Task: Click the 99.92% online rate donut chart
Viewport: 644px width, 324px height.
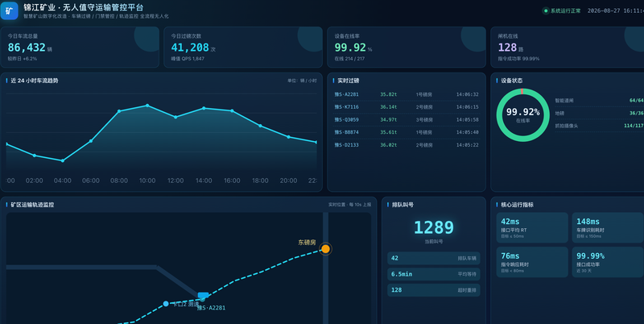Action: 522,114
